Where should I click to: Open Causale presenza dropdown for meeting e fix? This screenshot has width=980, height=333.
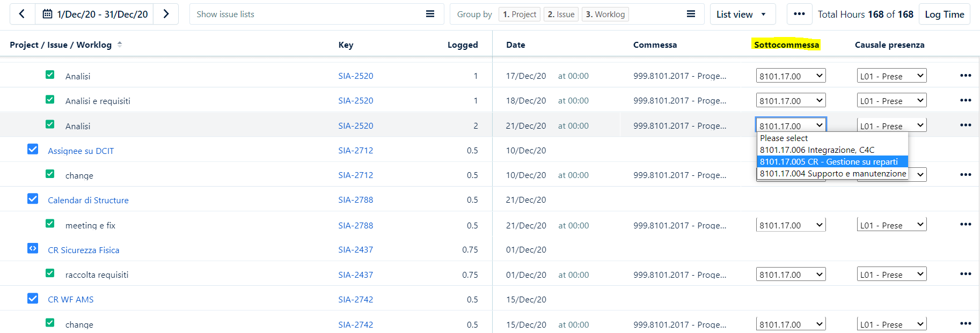pos(891,225)
